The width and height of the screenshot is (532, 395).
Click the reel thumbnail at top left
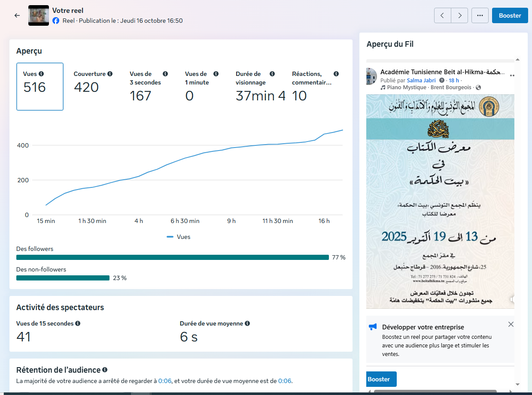(x=39, y=15)
